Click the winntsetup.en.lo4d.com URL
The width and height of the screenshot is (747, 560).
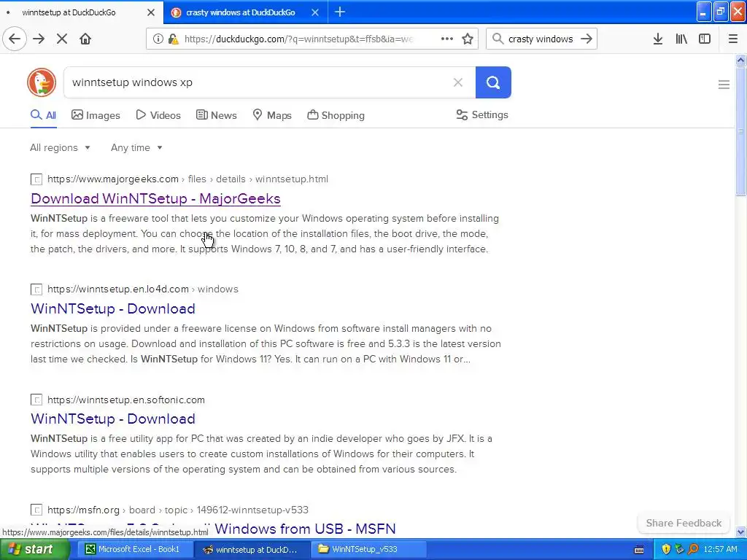coord(143,289)
